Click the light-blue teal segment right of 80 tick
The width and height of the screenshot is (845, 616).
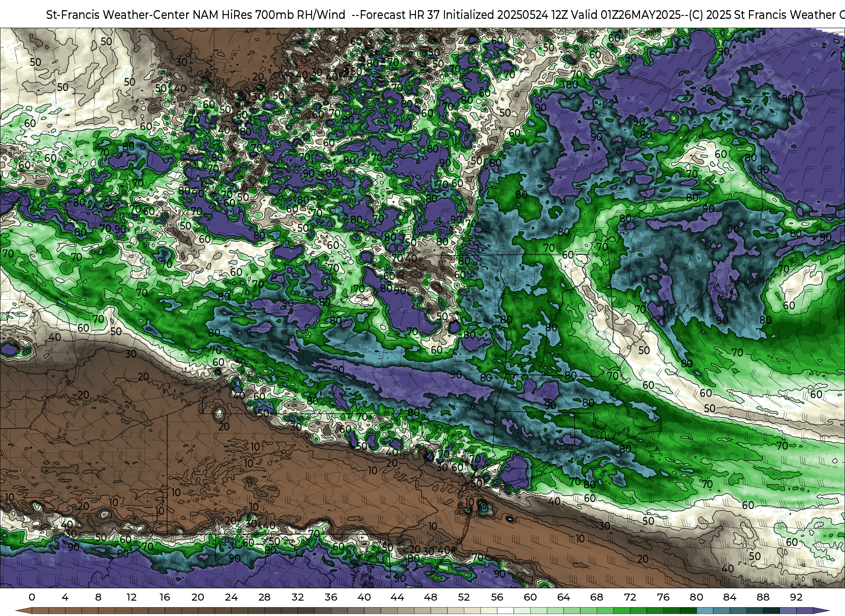[705, 611]
